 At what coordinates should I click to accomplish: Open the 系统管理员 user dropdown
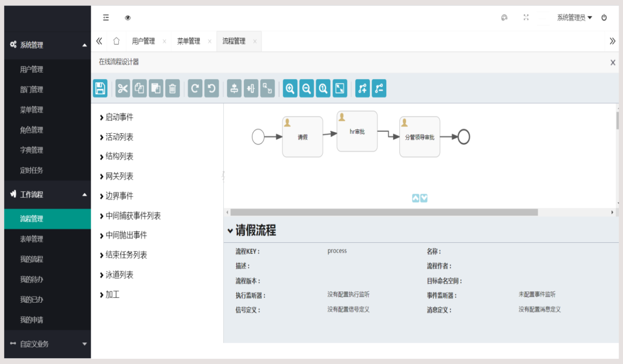click(575, 18)
